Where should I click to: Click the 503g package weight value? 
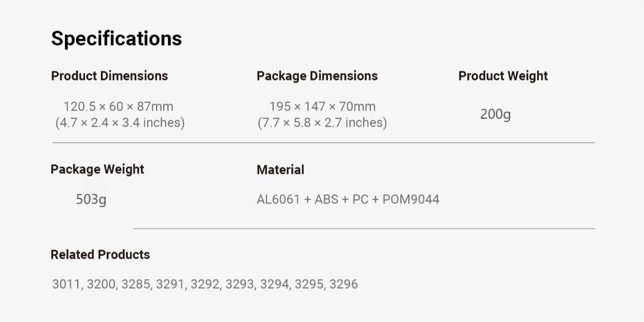(91, 200)
